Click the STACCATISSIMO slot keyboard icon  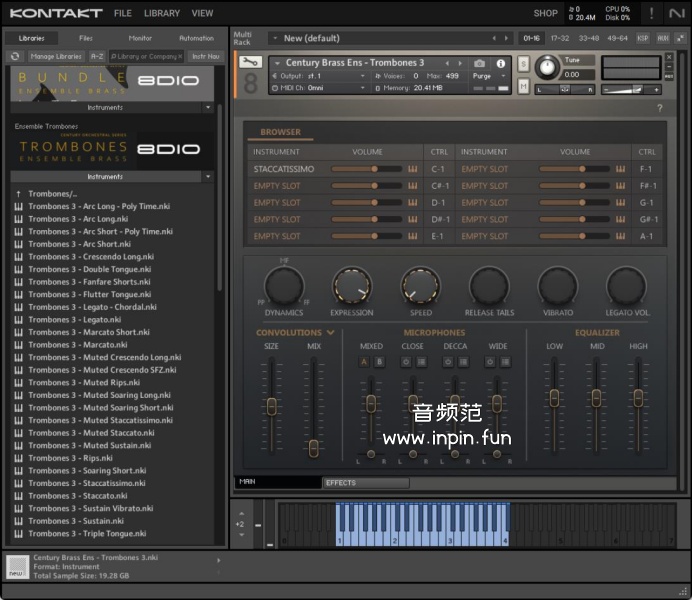[x=412, y=169]
